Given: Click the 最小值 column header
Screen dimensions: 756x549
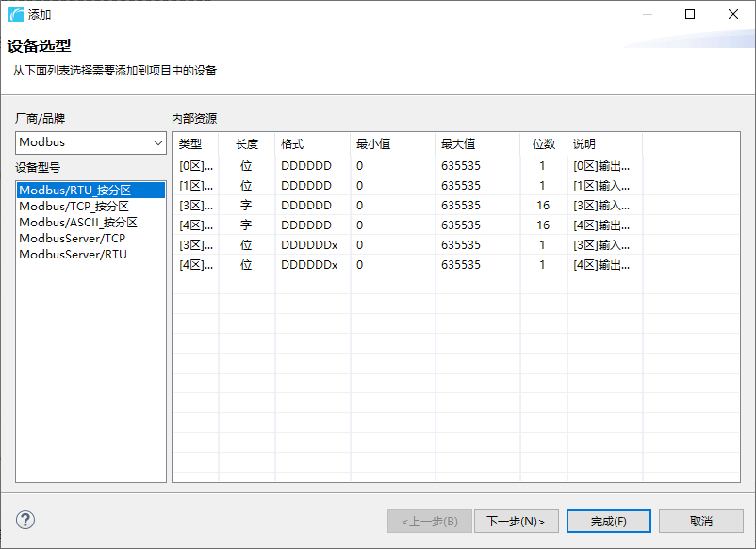Looking at the screenshot, I should pos(393,143).
